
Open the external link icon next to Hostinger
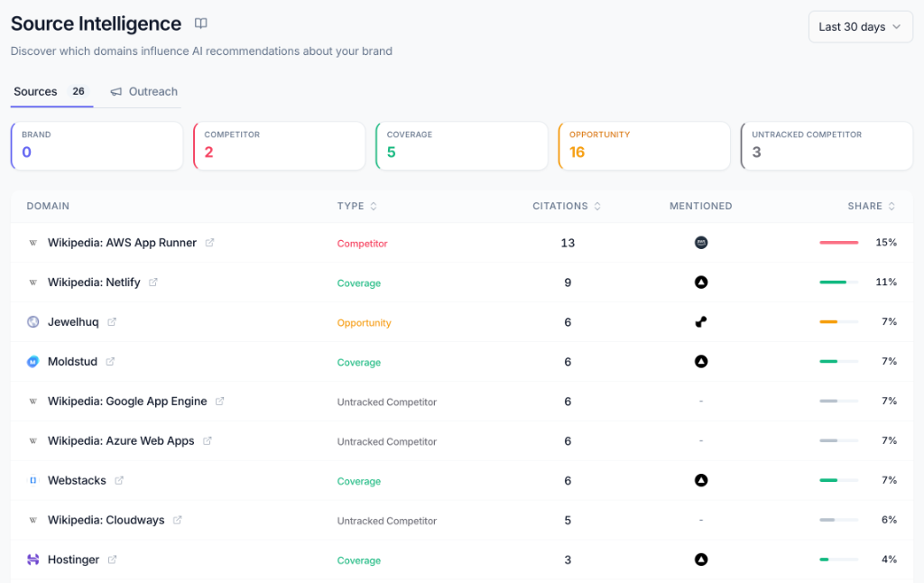[111, 560]
